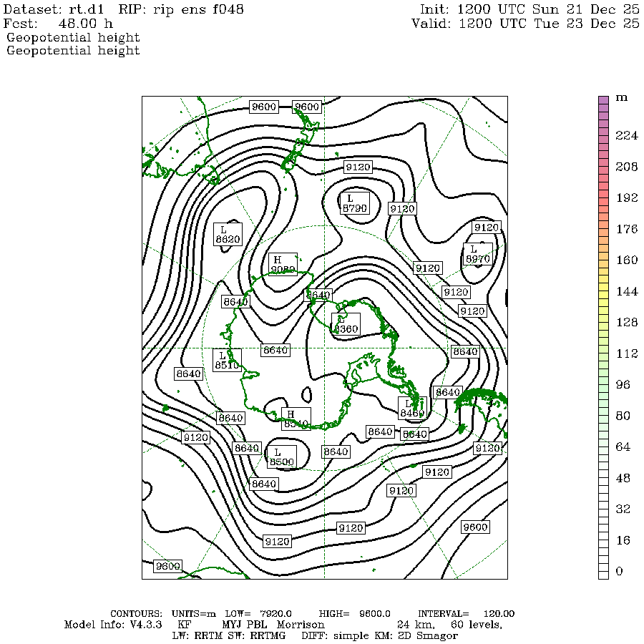Click the 'L 8970' low center label
This screenshot has width=644, height=644.
point(478,254)
